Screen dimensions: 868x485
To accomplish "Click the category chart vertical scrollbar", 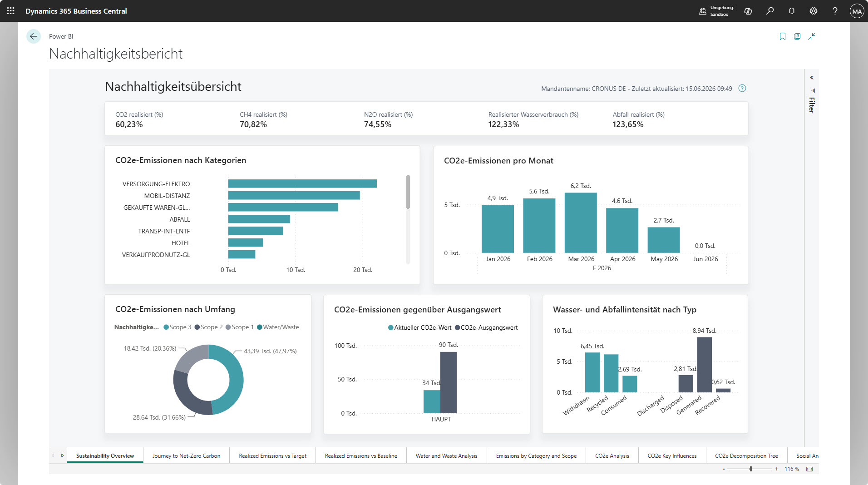I will tap(408, 192).
